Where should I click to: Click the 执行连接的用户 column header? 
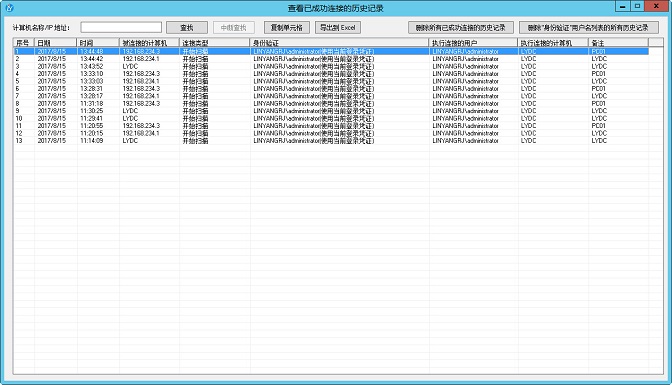tap(473, 43)
